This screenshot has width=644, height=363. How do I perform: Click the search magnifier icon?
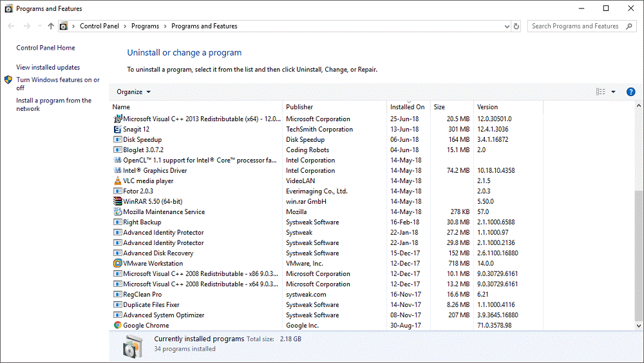629,26
